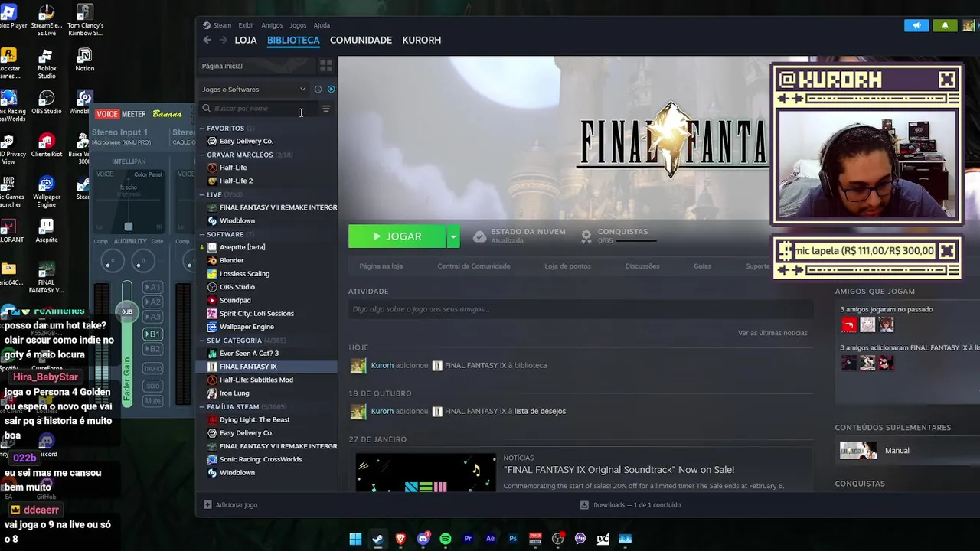This screenshot has width=980, height=551.
Task: Click the recent activity clock icon
Action: coord(318,90)
